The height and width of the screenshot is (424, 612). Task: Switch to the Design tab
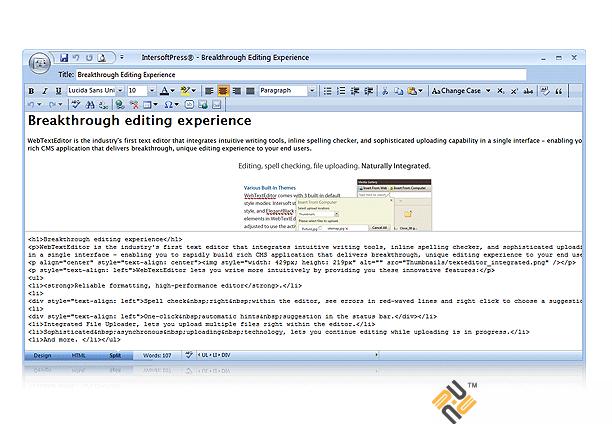(43, 355)
